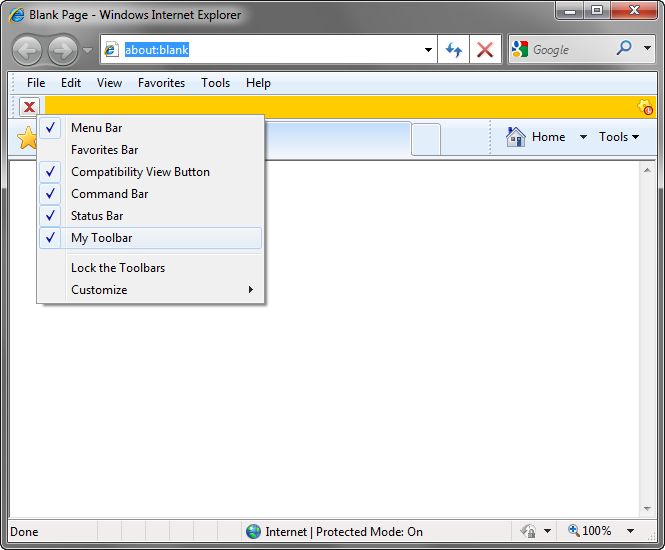
Task: Expand the zoom level dropdown arrow
Action: (x=630, y=531)
